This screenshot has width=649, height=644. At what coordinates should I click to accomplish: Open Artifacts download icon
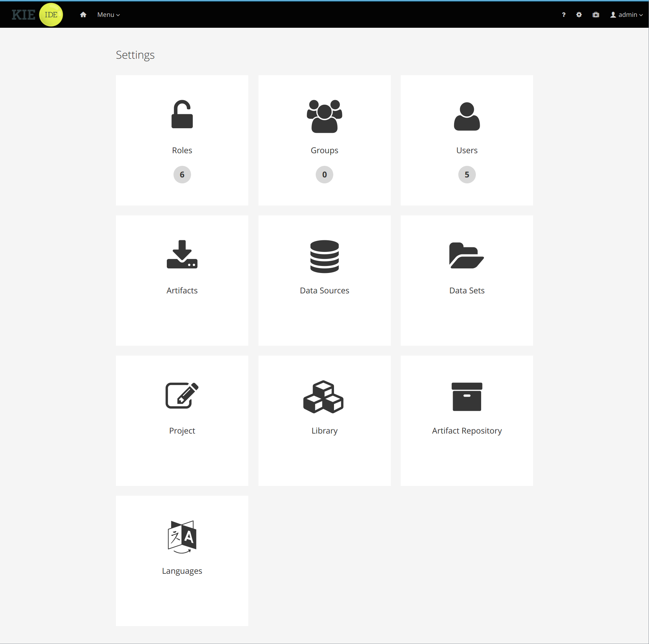pos(182,254)
